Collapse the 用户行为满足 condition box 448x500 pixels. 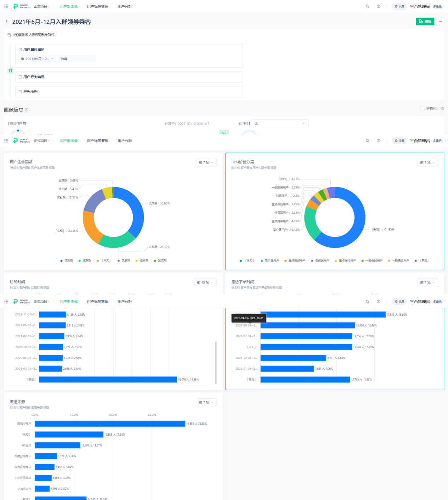pyautogui.click(x=20, y=77)
